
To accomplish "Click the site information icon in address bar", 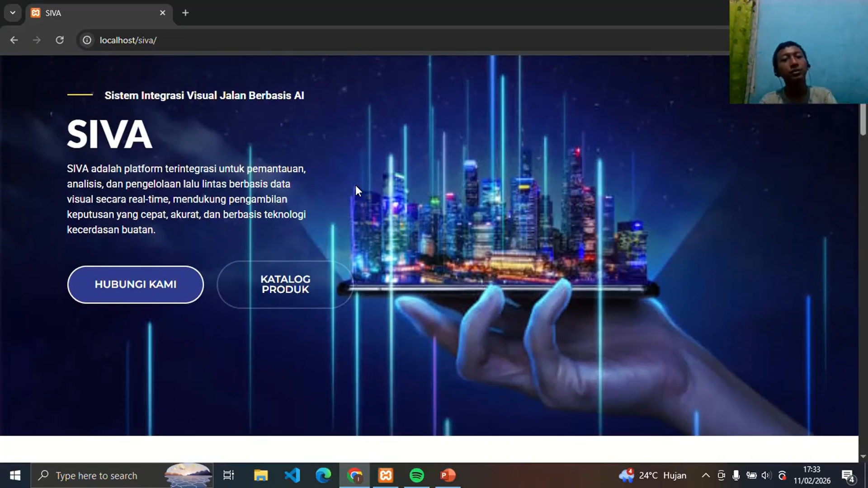I will [x=87, y=40].
